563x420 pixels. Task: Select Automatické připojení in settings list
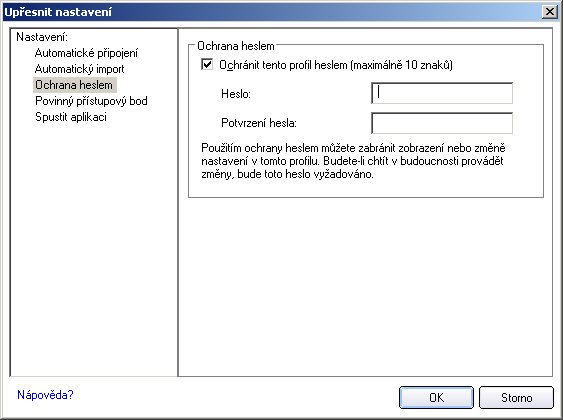[x=86, y=53]
